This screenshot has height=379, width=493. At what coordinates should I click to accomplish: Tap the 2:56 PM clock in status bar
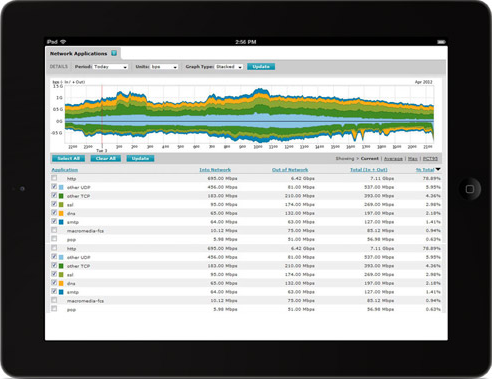coord(246,42)
